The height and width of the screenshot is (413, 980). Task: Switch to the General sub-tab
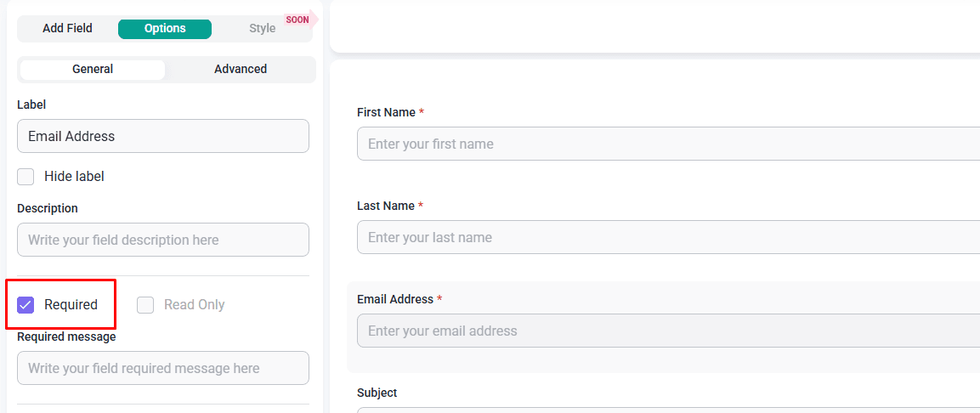click(x=93, y=69)
